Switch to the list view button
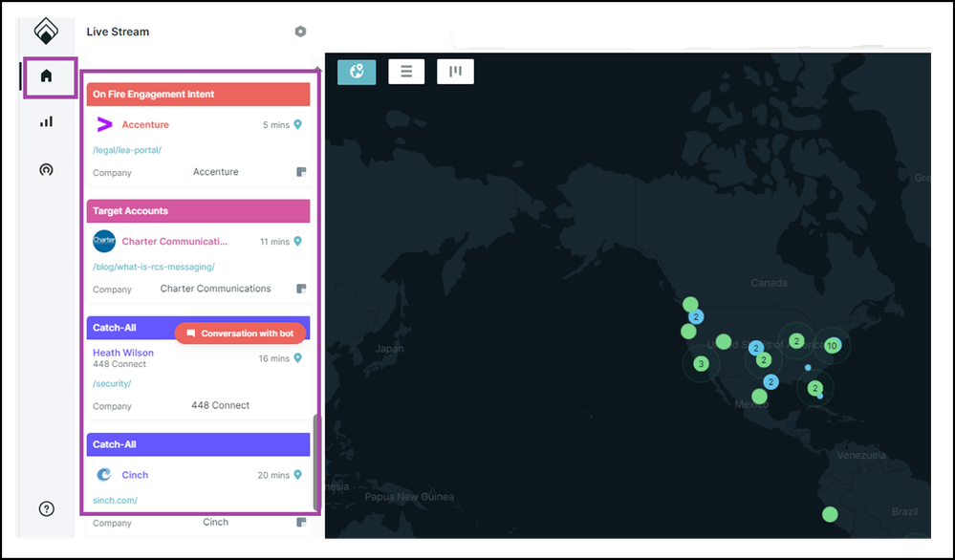The width and height of the screenshot is (955, 560). point(406,72)
